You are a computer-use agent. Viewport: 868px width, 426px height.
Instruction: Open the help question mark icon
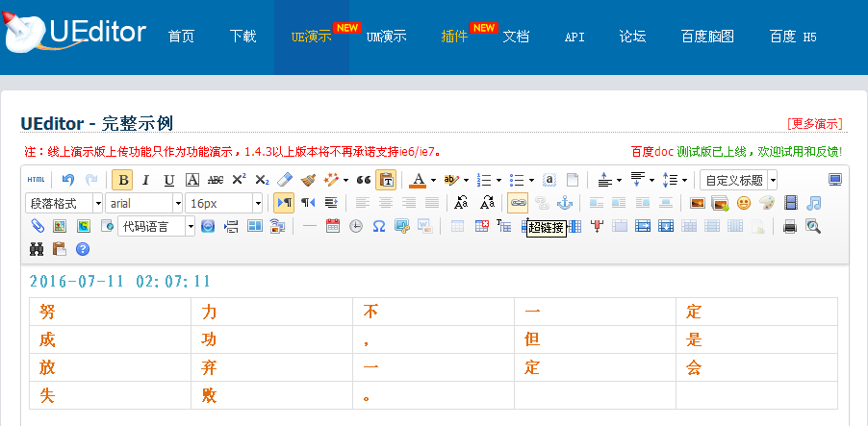(83, 249)
